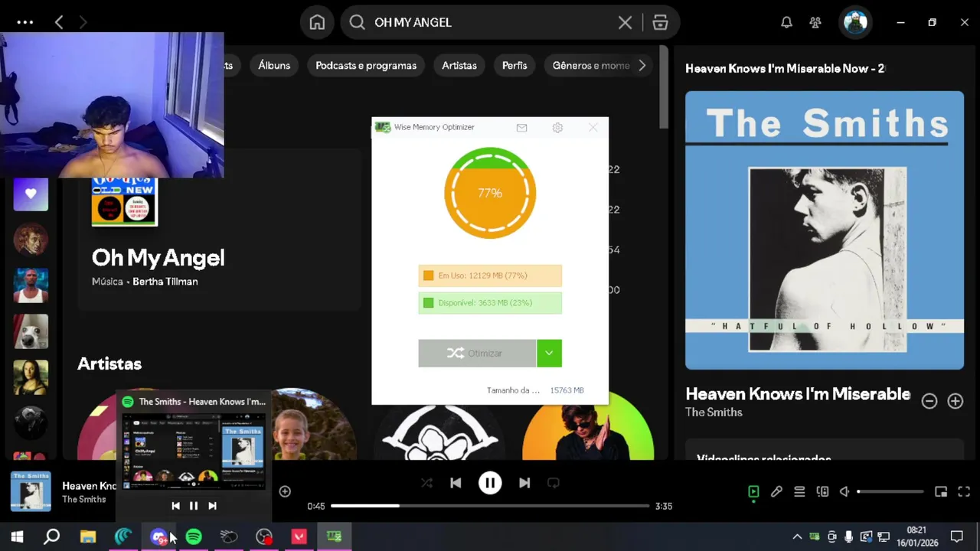Toggle shuffle in the player bar
This screenshot has height=551, width=980.
pos(426,483)
